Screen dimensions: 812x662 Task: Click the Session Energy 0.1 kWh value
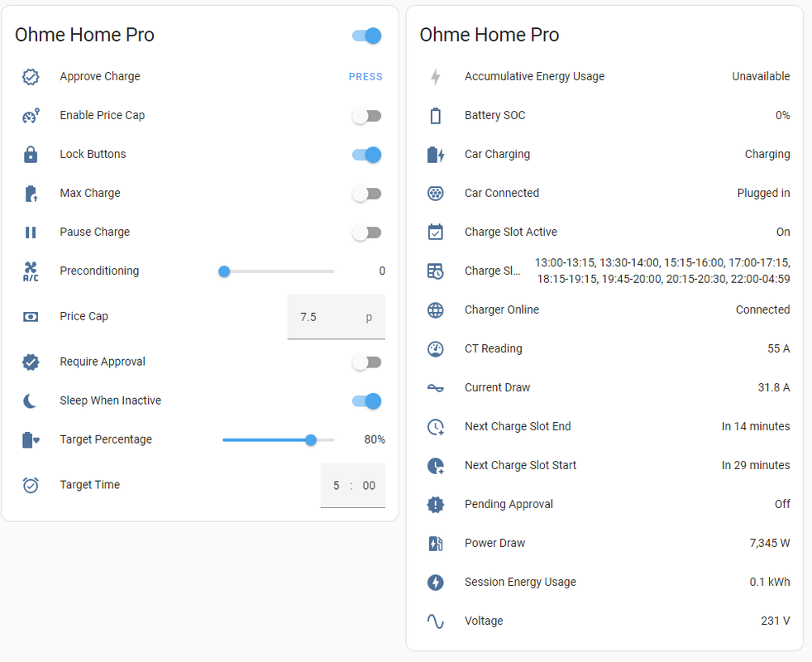(770, 582)
